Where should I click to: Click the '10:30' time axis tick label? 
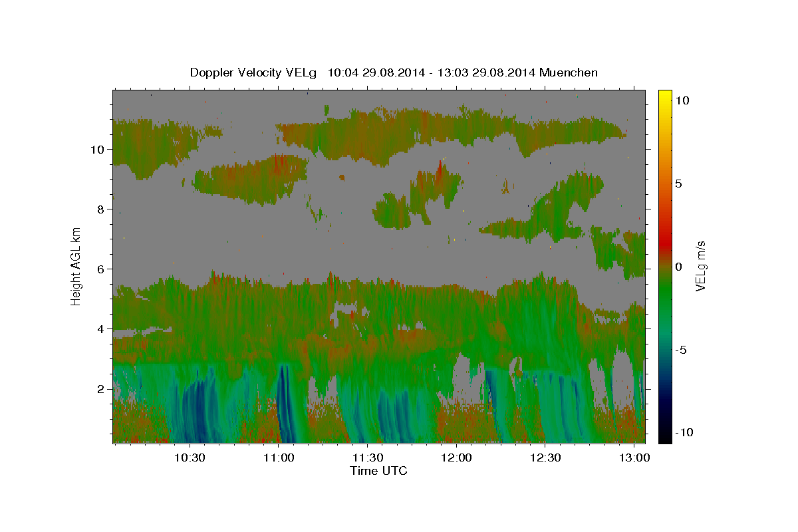(190, 458)
